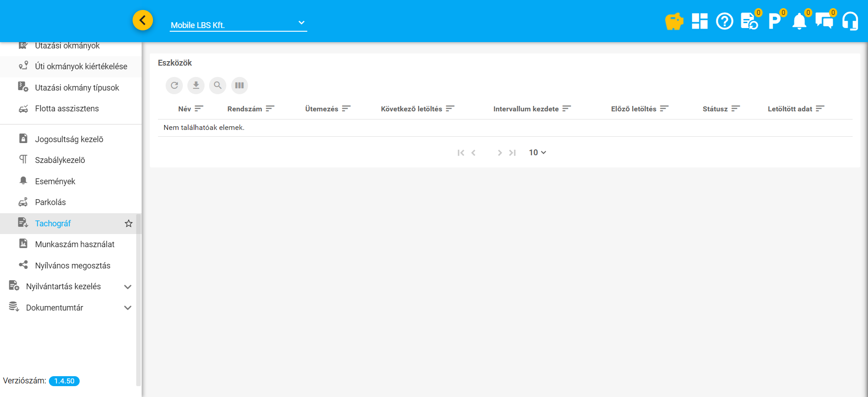Open help via question mark icon
The width and height of the screenshot is (868, 397).
click(724, 21)
